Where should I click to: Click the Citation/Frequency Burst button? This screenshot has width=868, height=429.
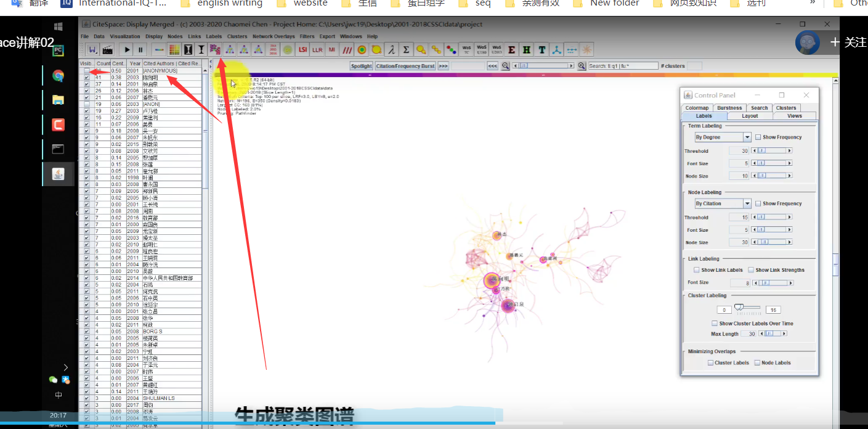pyautogui.click(x=405, y=66)
